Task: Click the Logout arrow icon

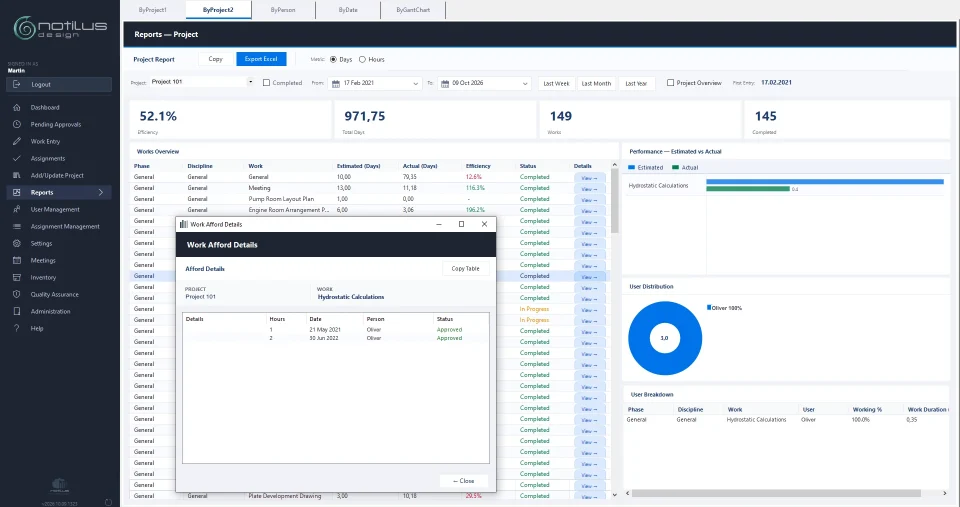Action: pyautogui.click(x=17, y=84)
